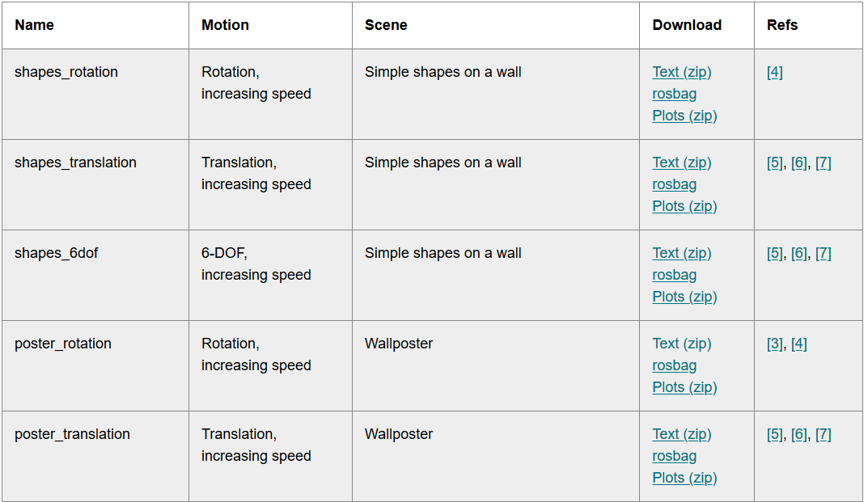Click the Download column header
This screenshot has width=868, height=502.
point(687,25)
